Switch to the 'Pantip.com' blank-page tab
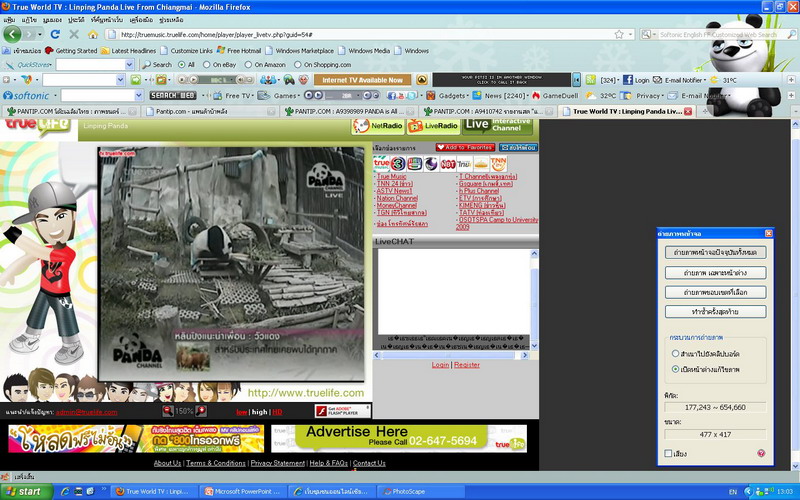Viewport: 800px width, 500px height. 210,111
